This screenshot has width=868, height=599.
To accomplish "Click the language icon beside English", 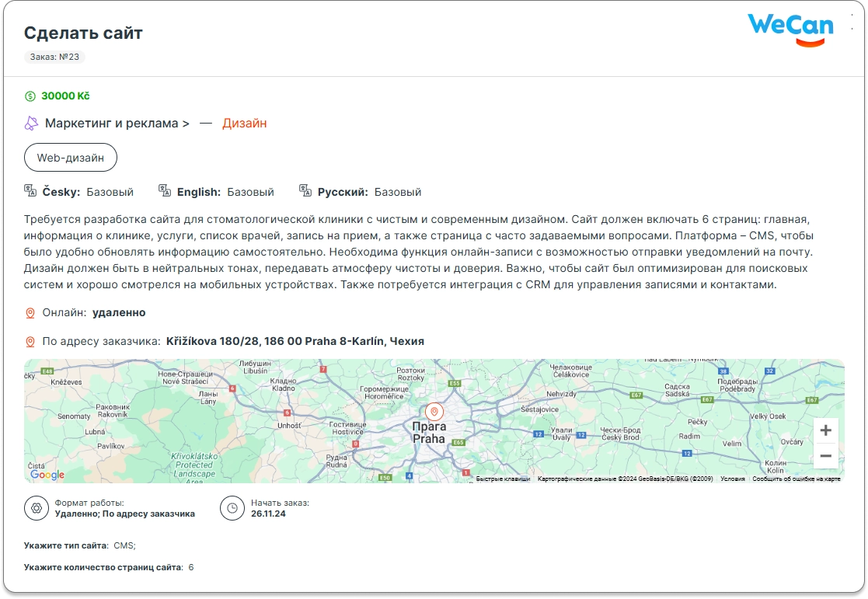I will tap(165, 191).
